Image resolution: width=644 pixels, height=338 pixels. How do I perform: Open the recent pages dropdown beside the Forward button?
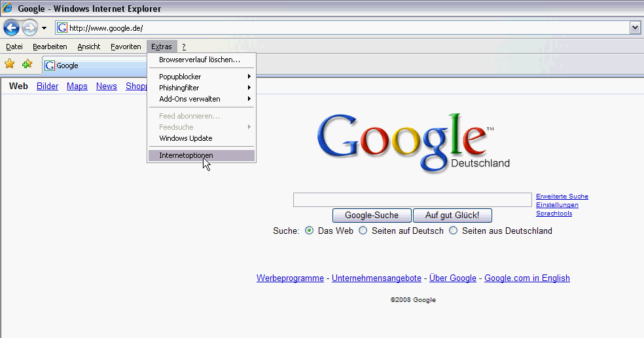click(x=44, y=28)
